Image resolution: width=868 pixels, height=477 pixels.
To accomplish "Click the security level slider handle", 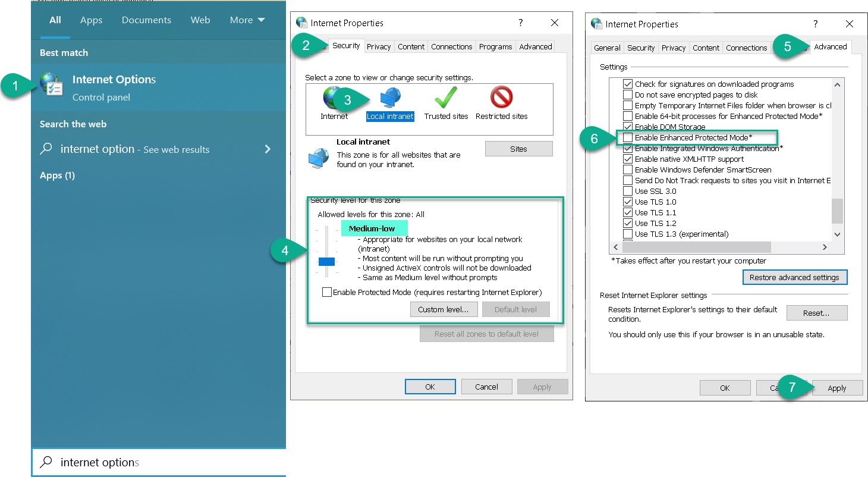I will tap(326, 261).
